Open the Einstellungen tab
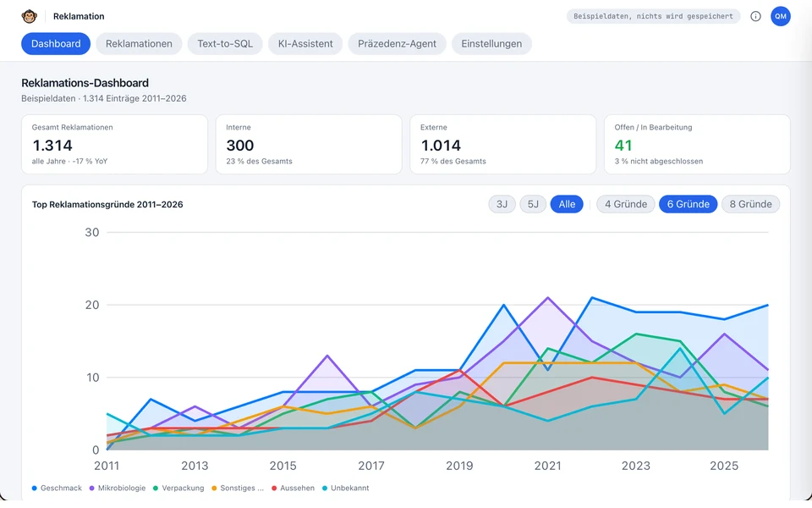 (x=491, y=43)
